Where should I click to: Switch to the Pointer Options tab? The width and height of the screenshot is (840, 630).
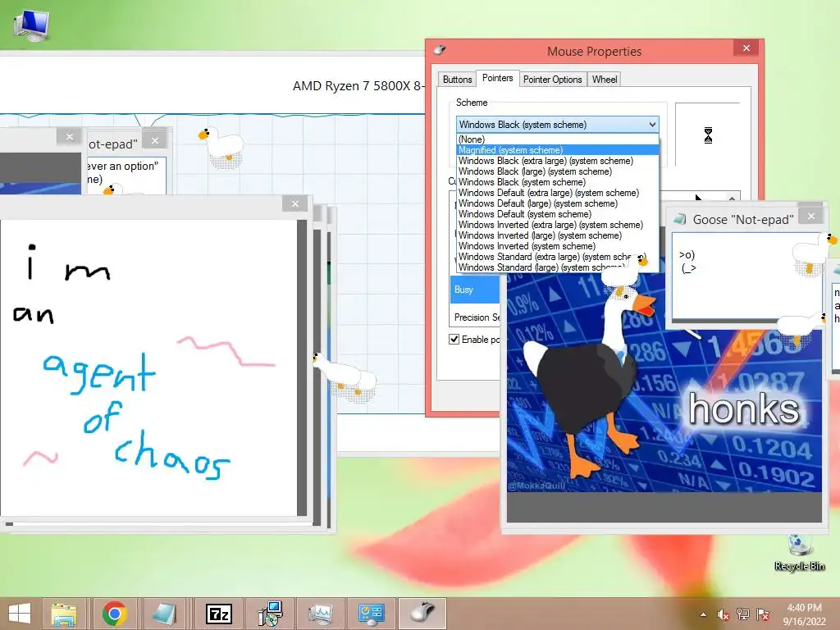(x=552, y=80)
